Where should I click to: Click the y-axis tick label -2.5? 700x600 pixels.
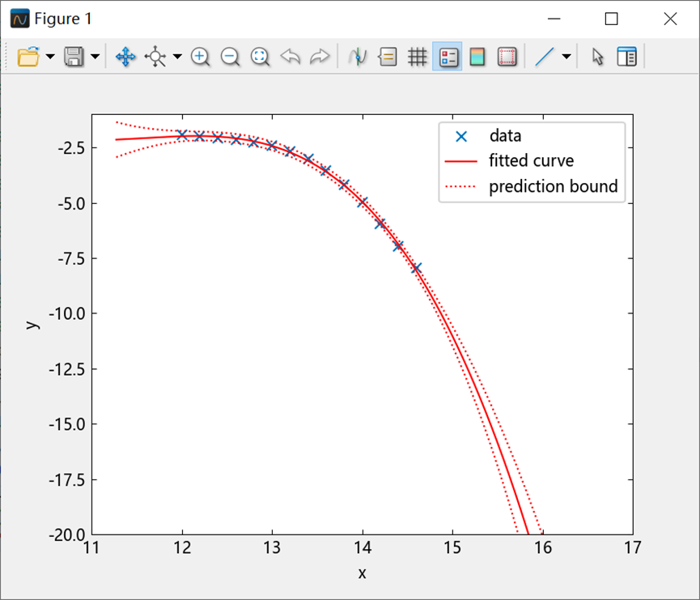[71, 148]
